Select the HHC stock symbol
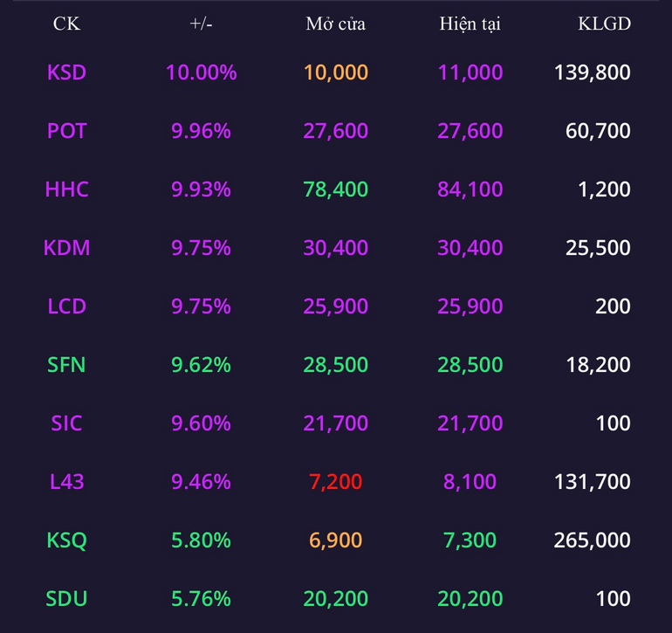This screenshot has height=633, width=672. coord(66,189)
